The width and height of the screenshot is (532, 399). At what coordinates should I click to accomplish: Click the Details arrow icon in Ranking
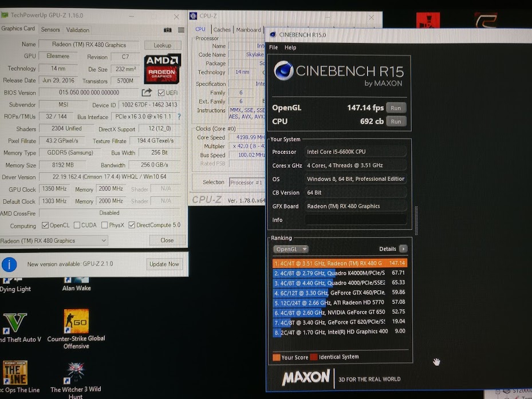click(x=403, y=248)
